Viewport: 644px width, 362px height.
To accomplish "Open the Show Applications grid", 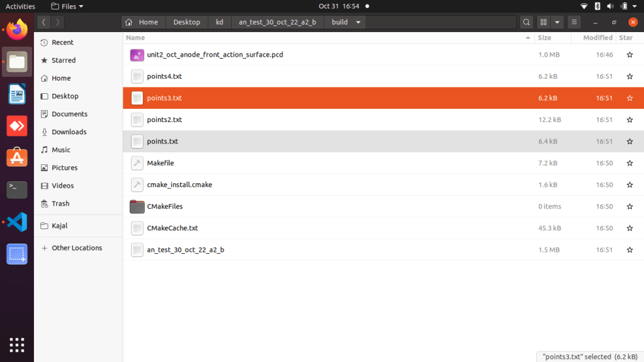I will (17, 344).
